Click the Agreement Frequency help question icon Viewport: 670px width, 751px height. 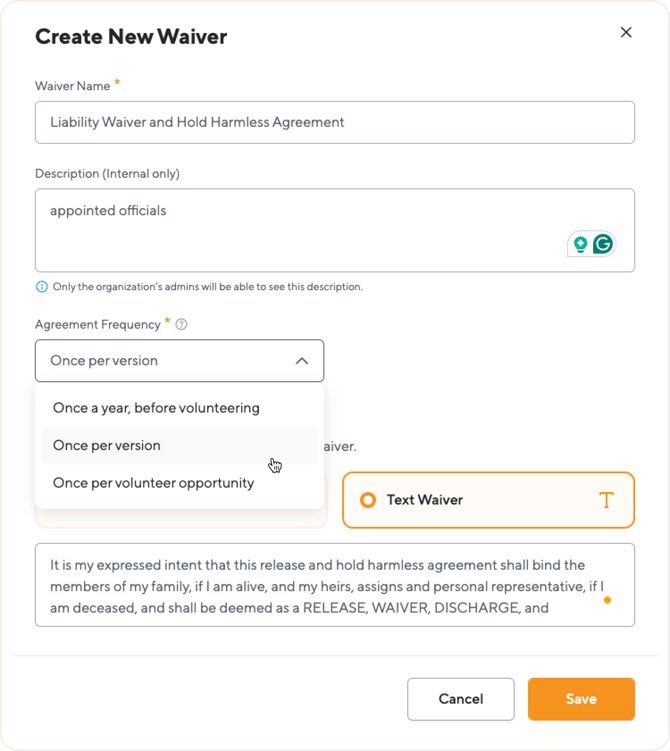coord(181,324)
